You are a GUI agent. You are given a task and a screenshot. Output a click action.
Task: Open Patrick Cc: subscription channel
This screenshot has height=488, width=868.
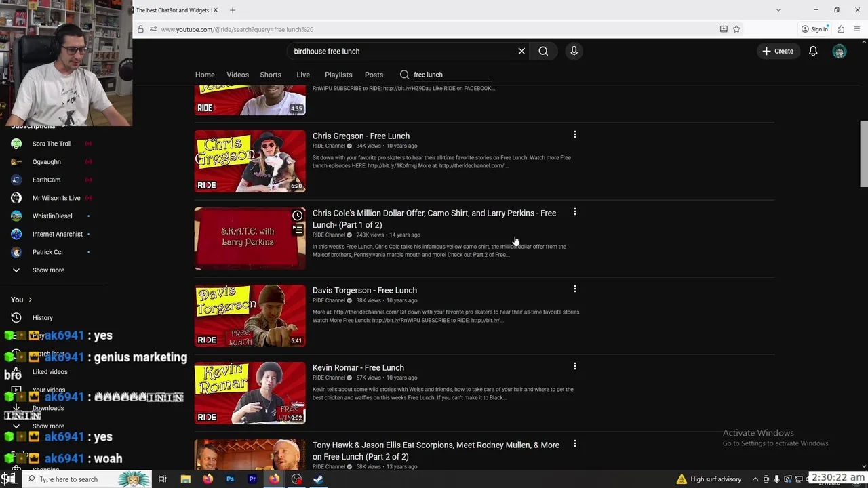pyautogui.click(x=47, y=252)
